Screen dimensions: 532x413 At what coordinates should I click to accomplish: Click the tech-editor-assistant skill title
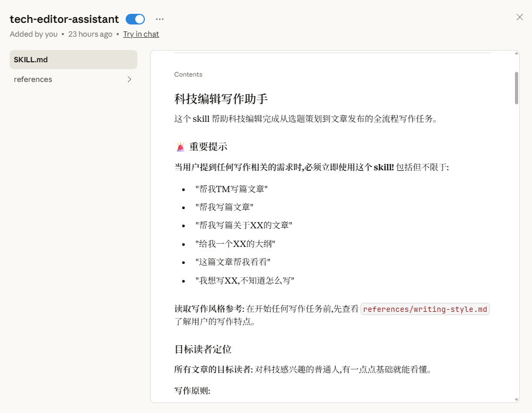pos(64,19)
